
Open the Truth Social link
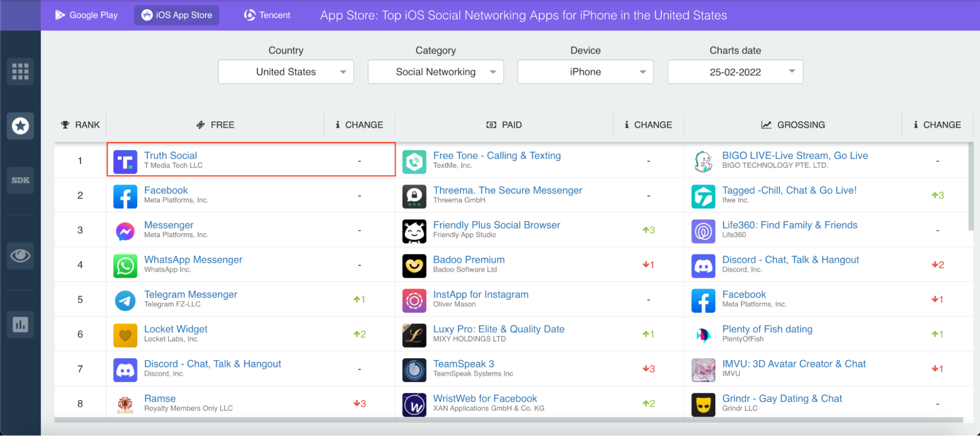[171, 155]
